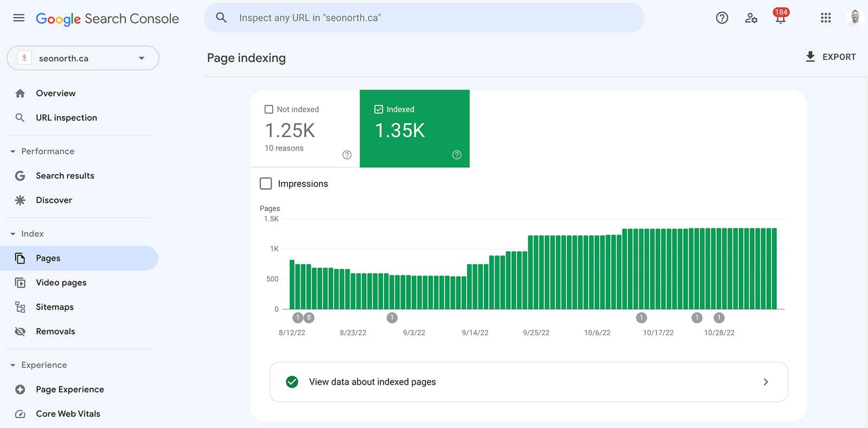Collapse the Index section
The height and width of the screenshot is (428, 868).
pyautogui.click(x=13, y=234)
